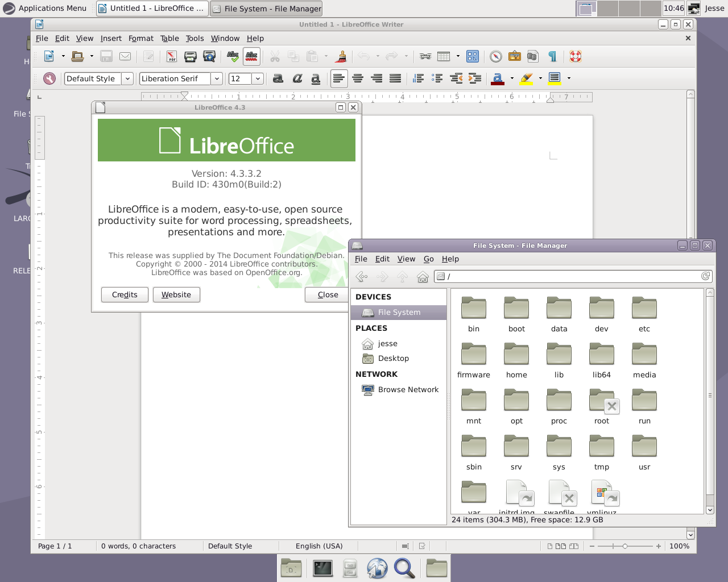The width and height of the screenshot is (728, 582).
Task: Select the etc folder in File Manager
Action: 644,314
